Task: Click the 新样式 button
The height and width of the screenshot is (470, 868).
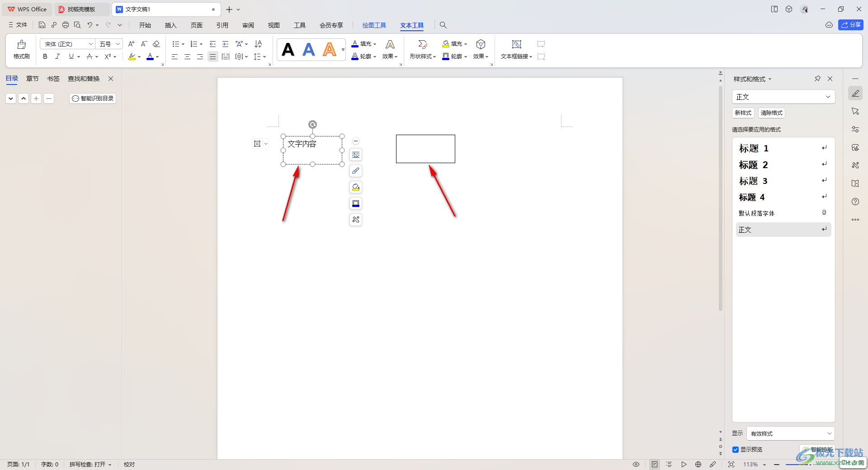Action: tap(743, 113)
